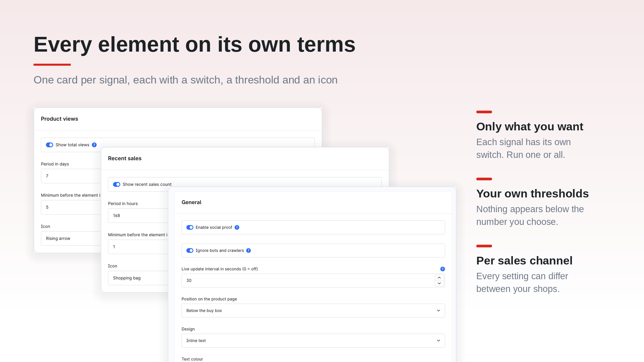Viewport: 644px width, 362px height.
Task: Open the Rising arrow icon dropdown
Action: (x=71, y=238)
